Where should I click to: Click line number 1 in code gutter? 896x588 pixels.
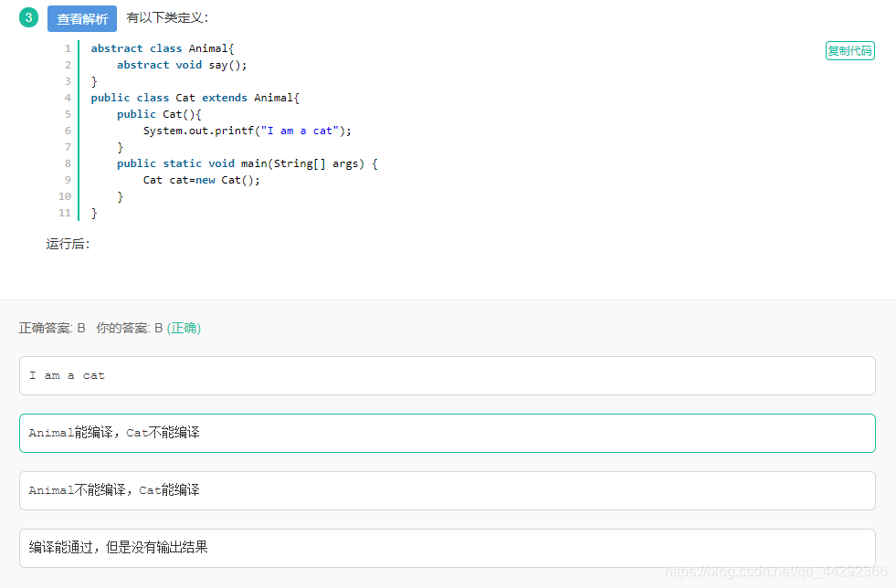(x=68, y=48)
